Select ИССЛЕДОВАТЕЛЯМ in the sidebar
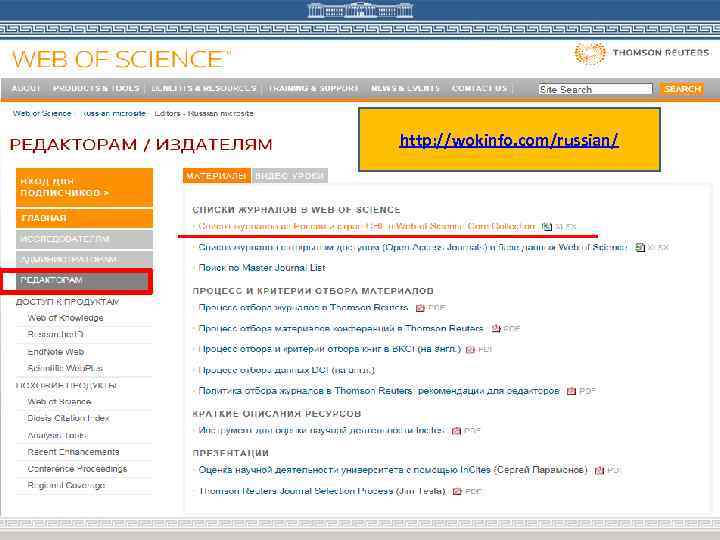 click(84, 239)
